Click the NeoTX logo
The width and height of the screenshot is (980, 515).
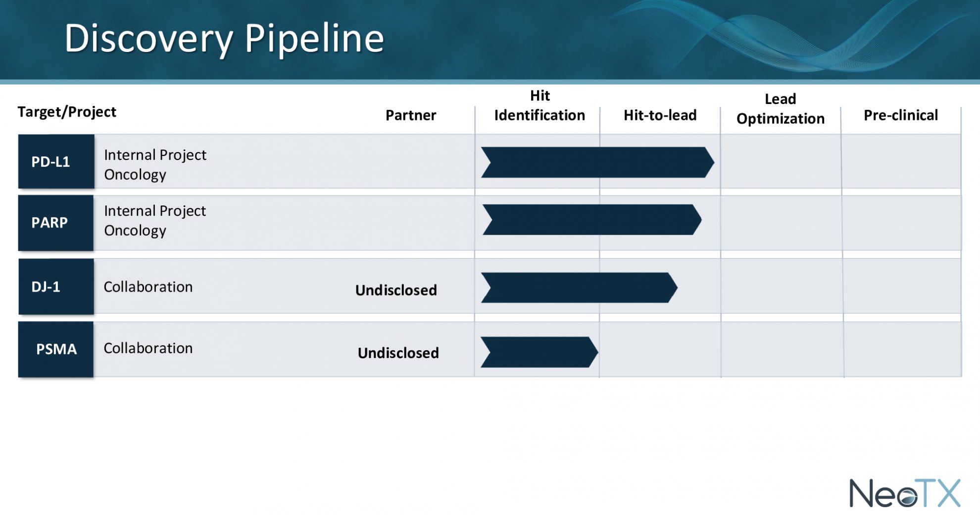[x=904, y=493]
